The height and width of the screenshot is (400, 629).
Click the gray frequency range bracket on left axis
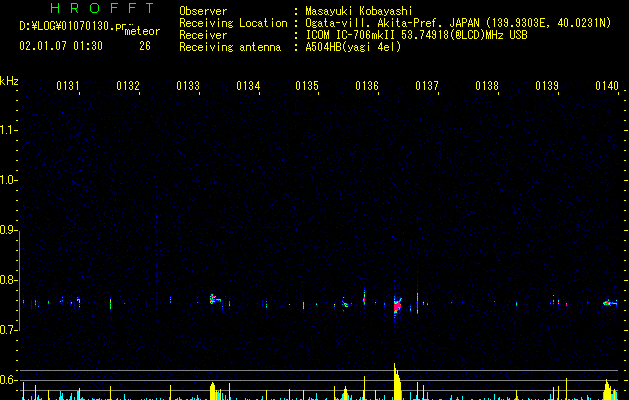19,281
